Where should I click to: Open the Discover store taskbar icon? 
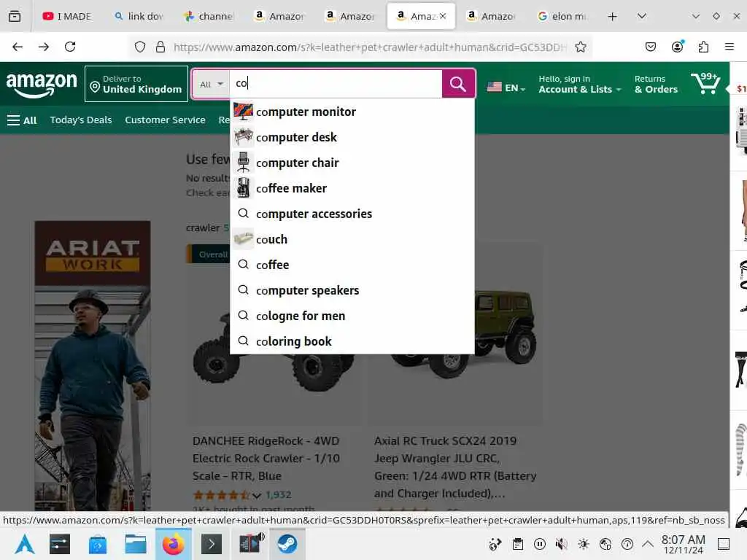98,544
